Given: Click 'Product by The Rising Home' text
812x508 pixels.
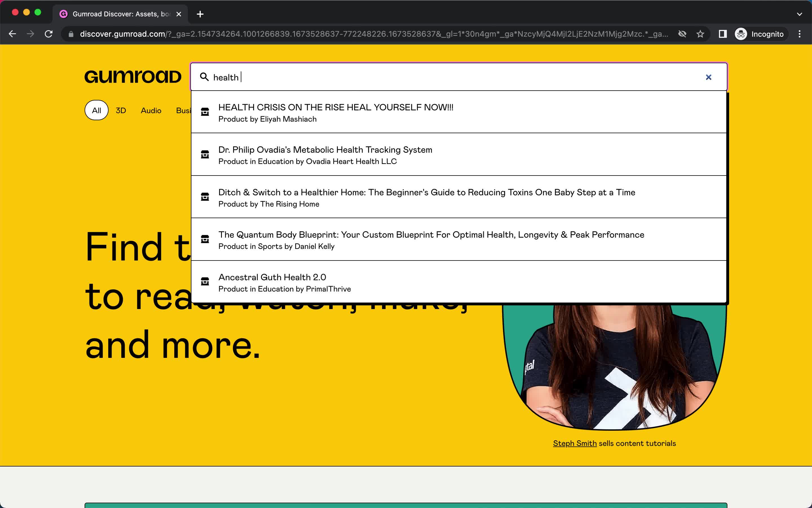Looking at the screenshot, I should click(269, 204).
